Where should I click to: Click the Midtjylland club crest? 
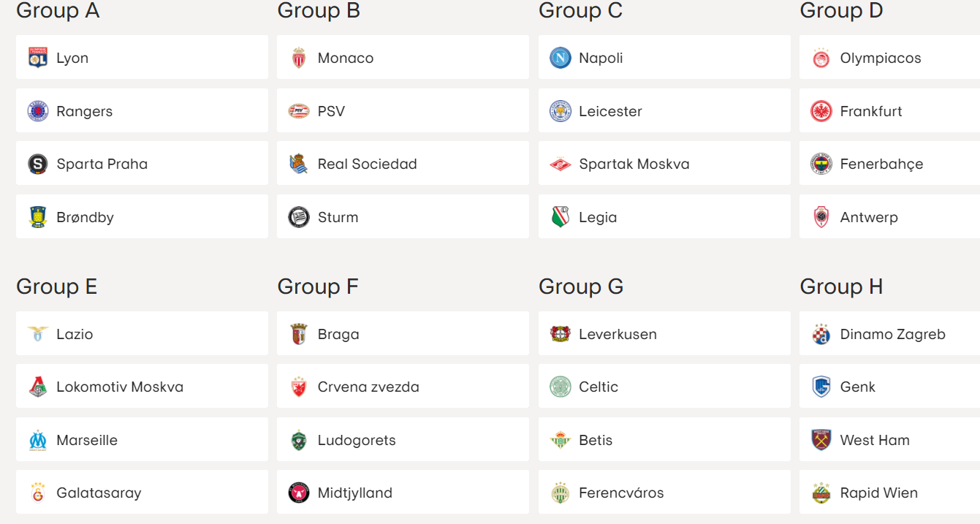pyautogui.click(x=299, y=493)
